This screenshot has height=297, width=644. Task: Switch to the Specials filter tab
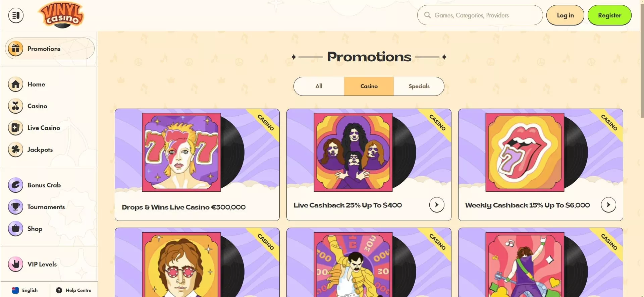[419, 86]
